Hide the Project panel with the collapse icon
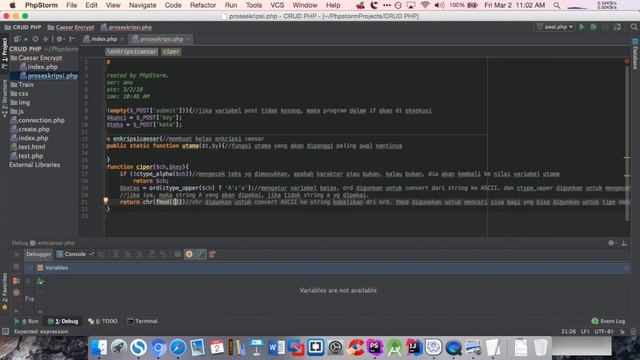This screenshot has height=360, width=640. (x=72, y=39)
